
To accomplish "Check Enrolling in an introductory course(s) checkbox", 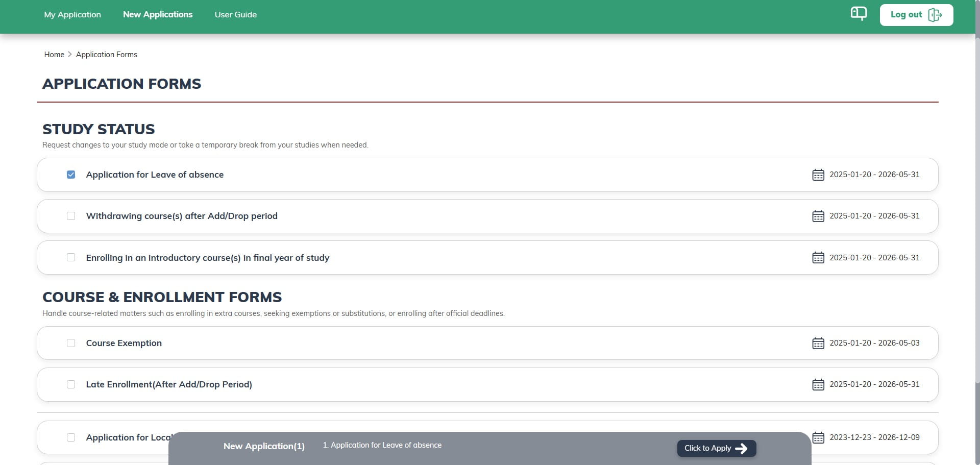I will 71,257.
